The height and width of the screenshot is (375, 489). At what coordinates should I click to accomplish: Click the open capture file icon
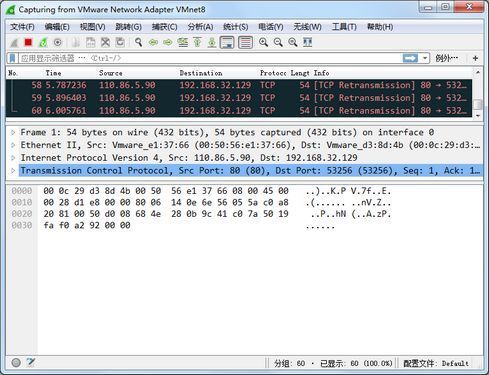pos(76,42)
